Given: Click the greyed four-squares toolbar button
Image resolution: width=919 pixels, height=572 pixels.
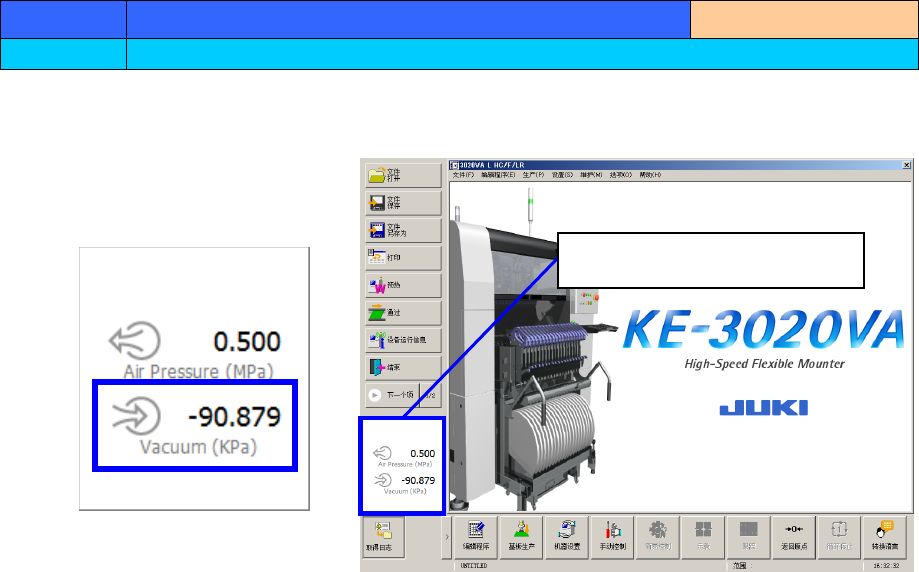Looking at the screenshot, I should [x=703, y=537].
